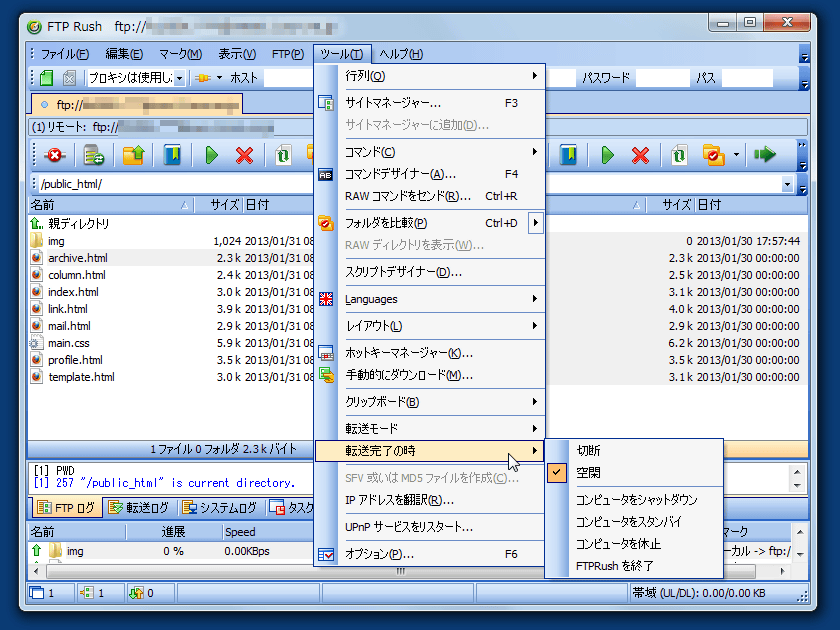Select ホットキーマネージャー(K)... menu entry
The height and width of the screenshot is (630, 840).
430,353
